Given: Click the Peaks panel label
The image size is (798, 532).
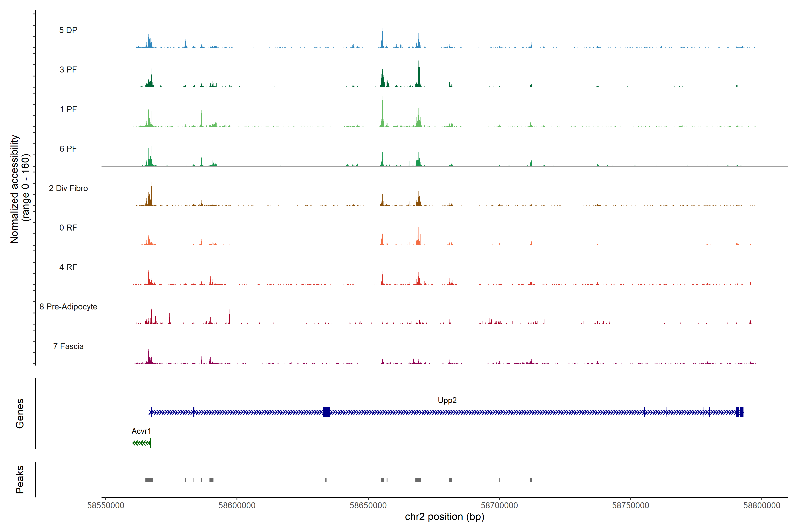Looking at the screenshot, I should 20,479.
